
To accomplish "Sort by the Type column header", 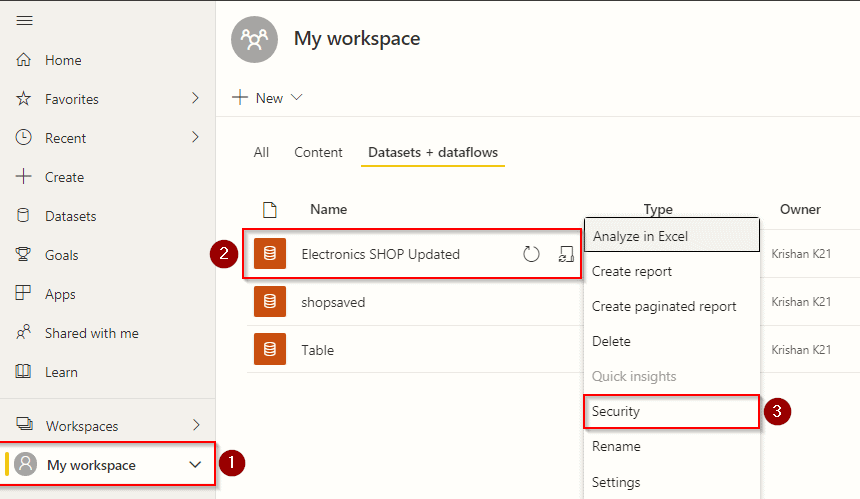I will click(x=658, y=209).
